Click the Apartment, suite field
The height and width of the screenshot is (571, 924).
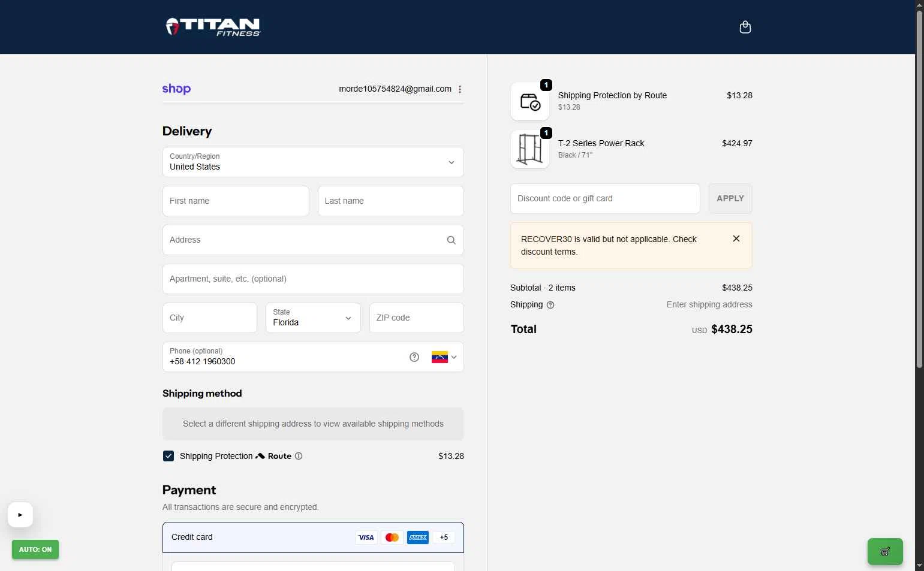pyautogui.click(x=313, y=279)
